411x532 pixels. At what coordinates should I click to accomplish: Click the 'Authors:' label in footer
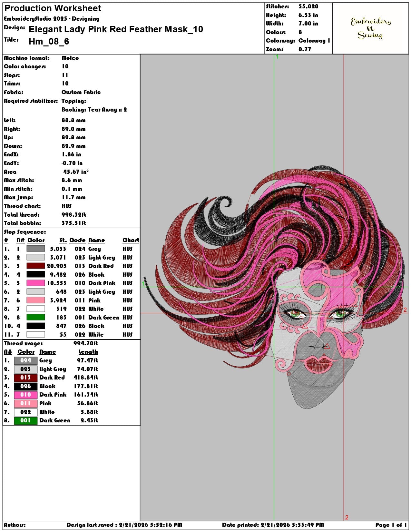pos(15,525)
